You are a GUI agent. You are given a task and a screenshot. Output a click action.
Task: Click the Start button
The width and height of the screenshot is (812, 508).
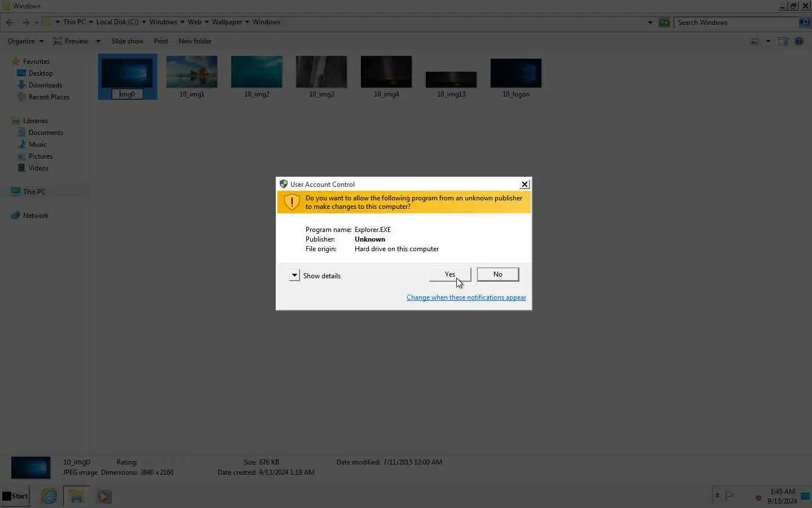click(x=15, y=496)
